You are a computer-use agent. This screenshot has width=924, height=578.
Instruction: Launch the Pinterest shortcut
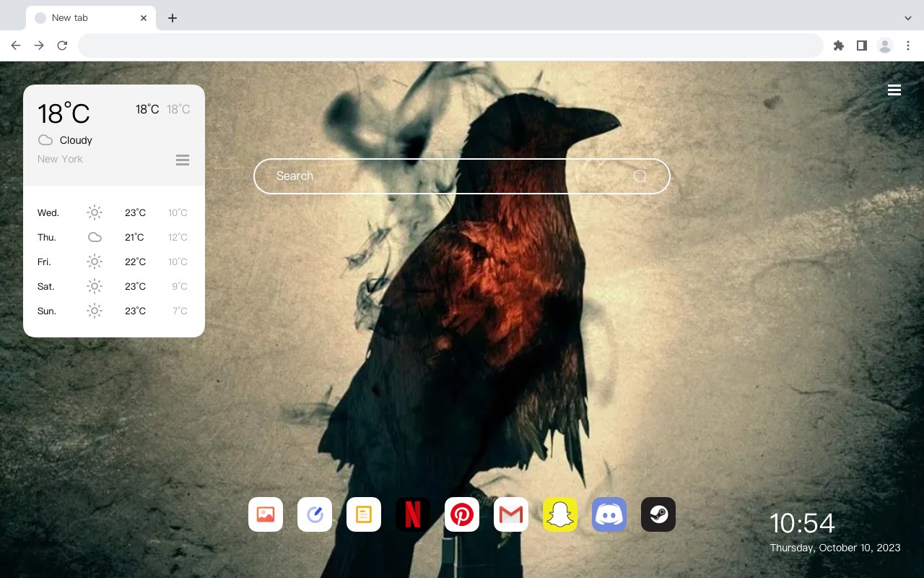462,514
